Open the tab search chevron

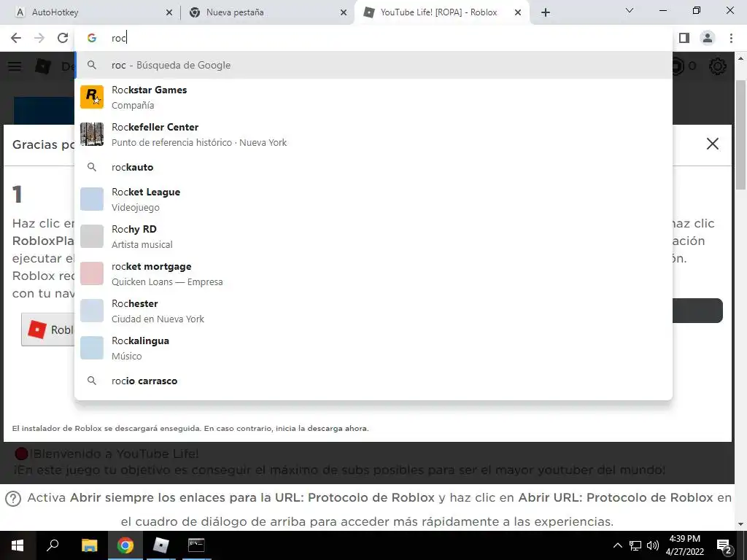630,10
